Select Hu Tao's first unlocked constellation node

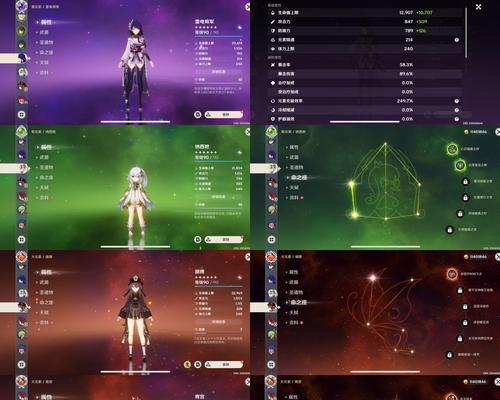[452, 274]
